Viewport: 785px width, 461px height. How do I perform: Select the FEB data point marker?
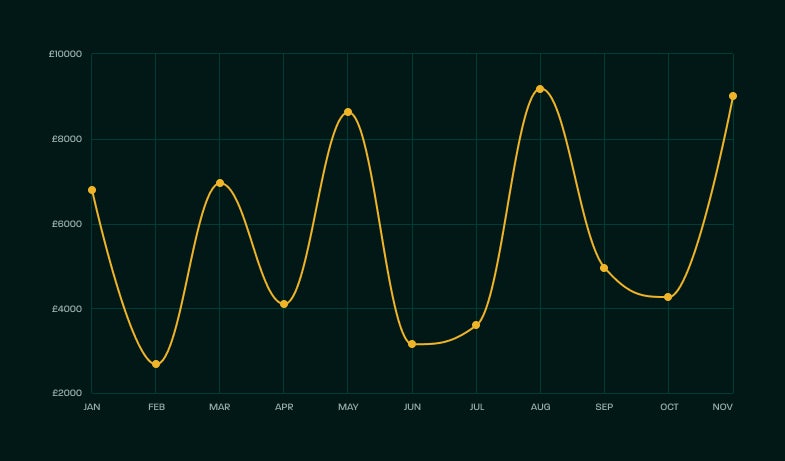tap(156, 364)
